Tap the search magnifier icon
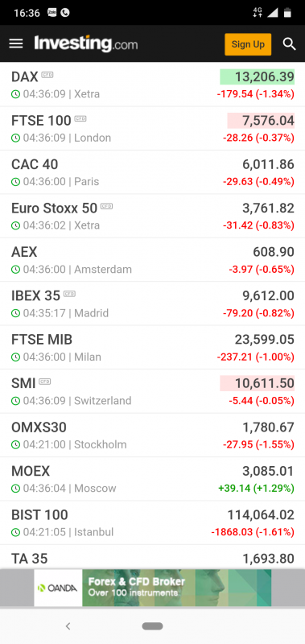The height and width of the screenshot is (644, 305). [290, 44]
